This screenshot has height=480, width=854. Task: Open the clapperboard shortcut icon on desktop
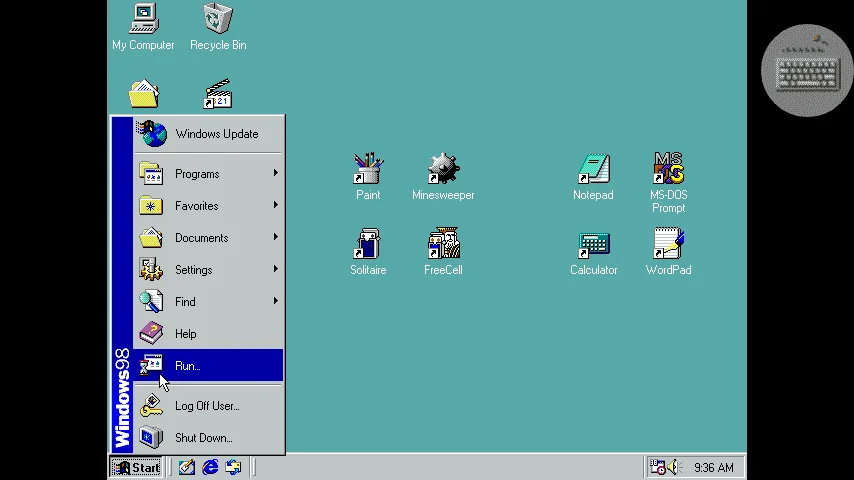click(x=218, y=94)
